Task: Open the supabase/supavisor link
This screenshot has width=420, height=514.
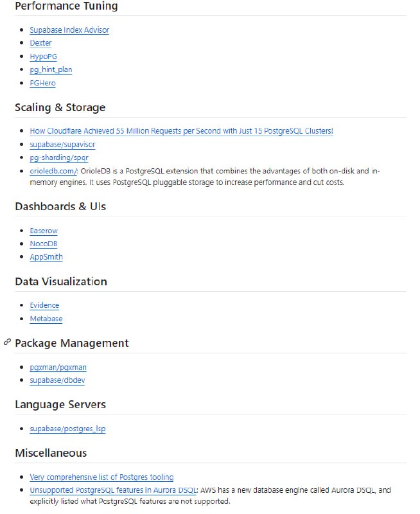Action: pyautogui.click(x=62, y=144)
